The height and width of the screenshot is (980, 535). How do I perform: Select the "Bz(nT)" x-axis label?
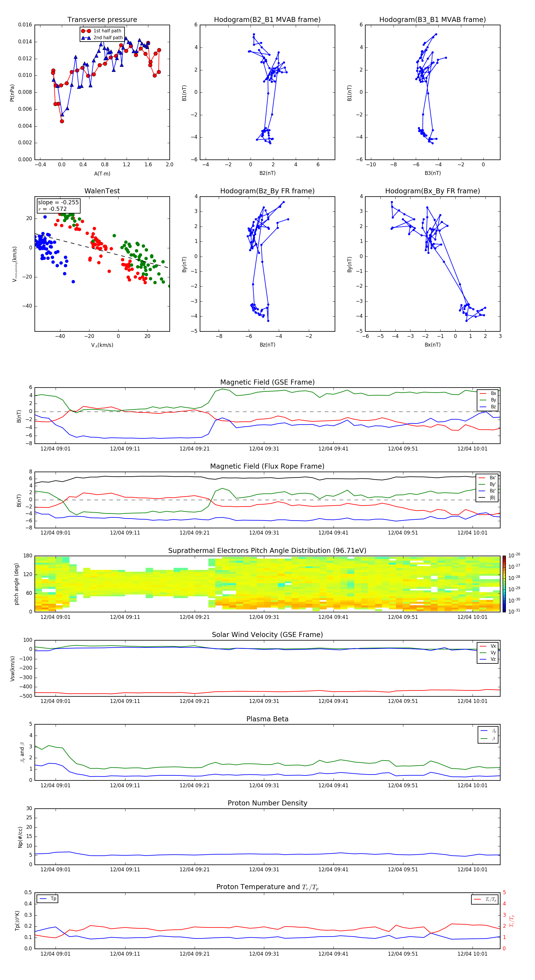pyautogui.click(x=267, y=345)
